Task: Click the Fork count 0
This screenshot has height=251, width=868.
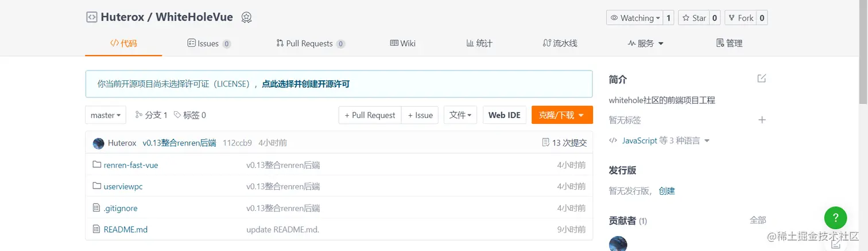Action: click(x=762, y=18)
